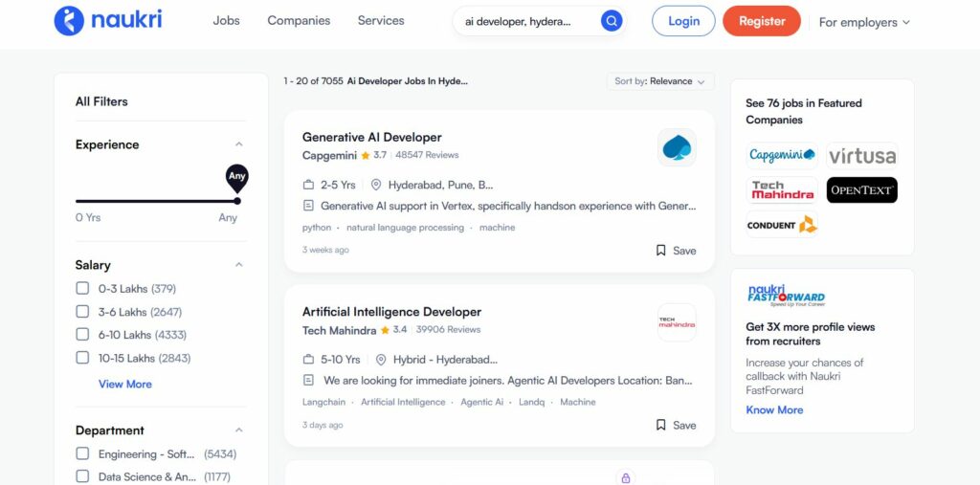Check the 0-3 Lakhs salary filter

pos(82,289)
